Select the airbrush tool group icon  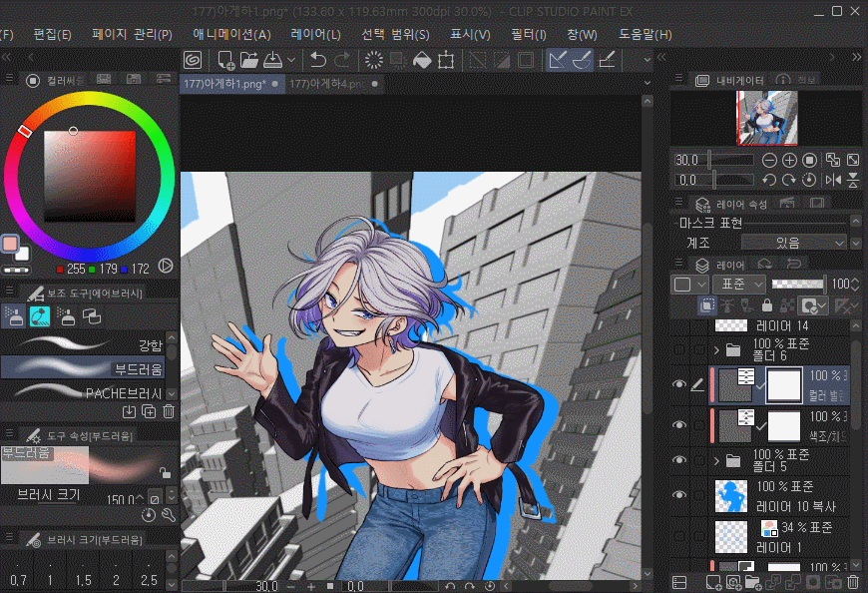click(x=13, y=316)
